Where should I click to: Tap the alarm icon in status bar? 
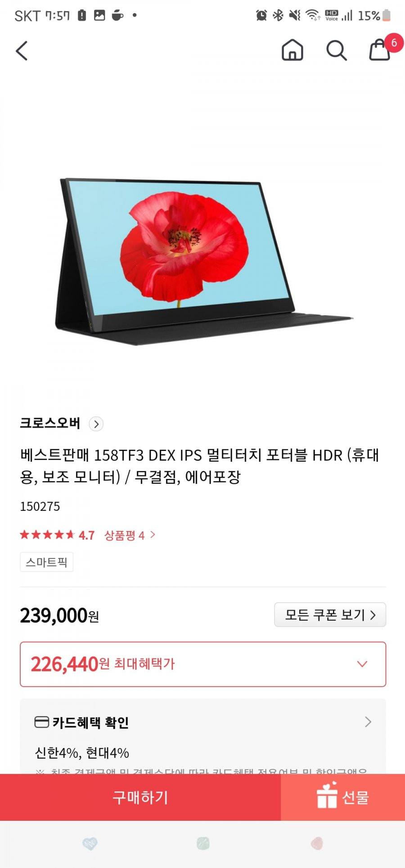[261, 15]
